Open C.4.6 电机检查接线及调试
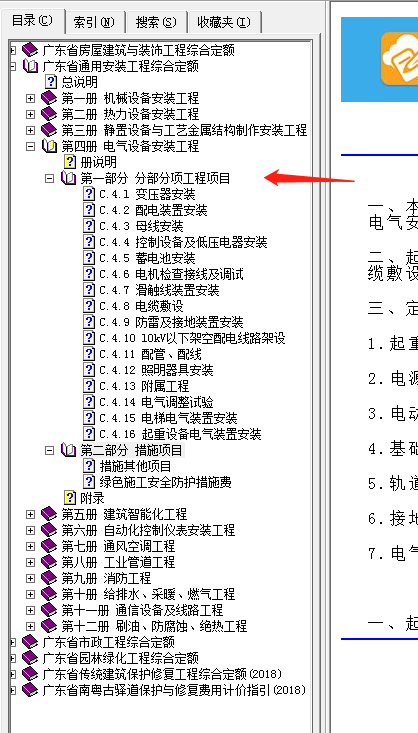This screenshot has width=418, height=733. (x=171, y=274)
